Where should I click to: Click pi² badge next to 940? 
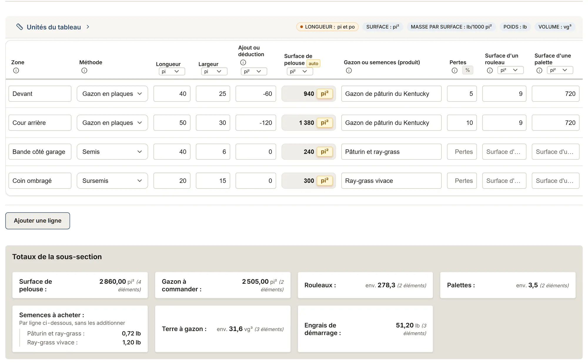point(325,94)
